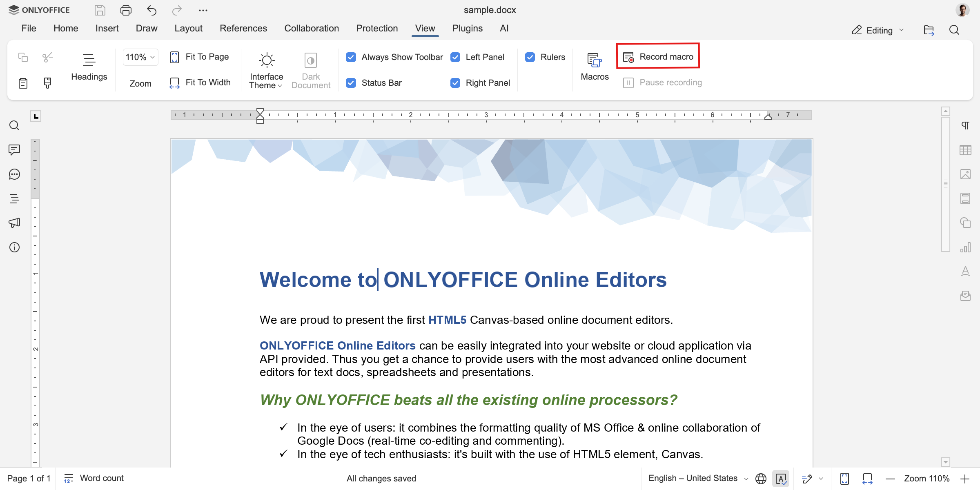The height and width of the screenshot is (490, 980).
Task: Open table settings in the right sidebar
Action: click(x=966, y=150)
